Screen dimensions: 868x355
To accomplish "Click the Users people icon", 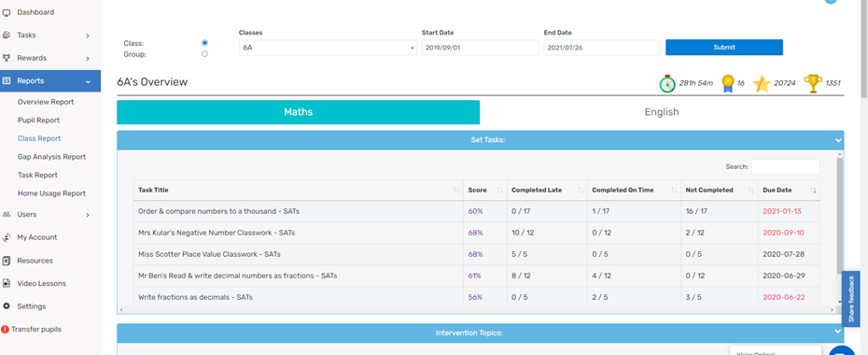I will 7,214.
